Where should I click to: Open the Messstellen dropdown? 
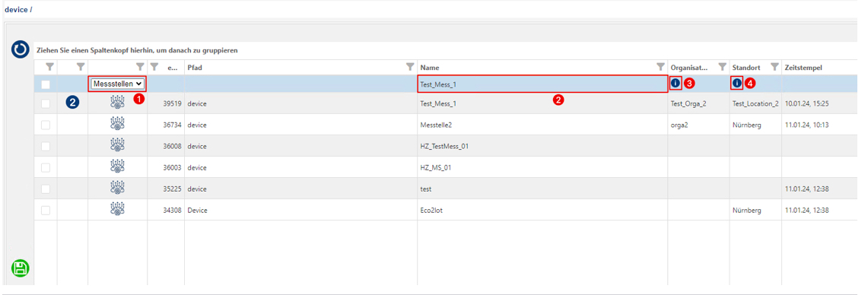click(x=117, y=84)
